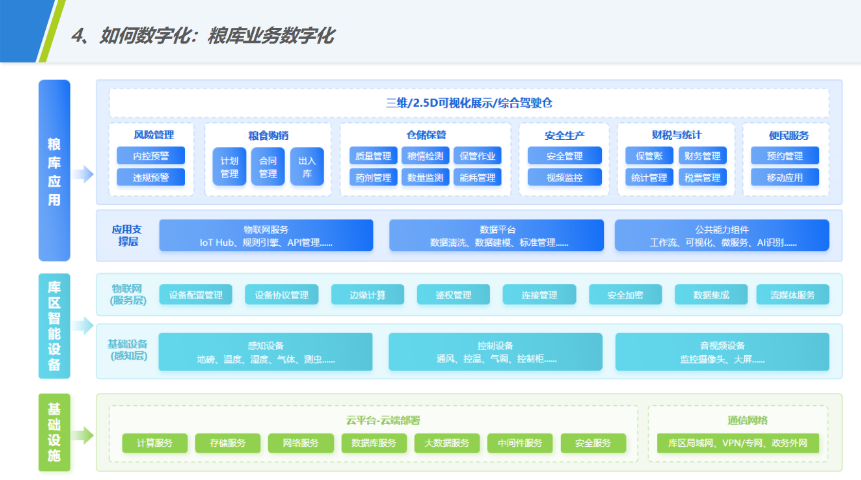Select the 基础设施 vertical green label
Image resolution: width=861 pixels, height=480 pixels.
pyautogui.click(x=54, y=432)
